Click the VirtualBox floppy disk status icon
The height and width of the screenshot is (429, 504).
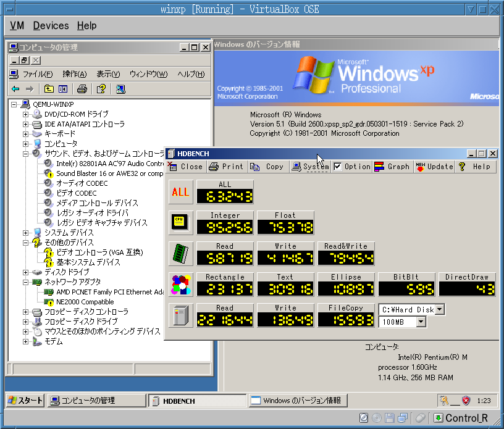390,418
